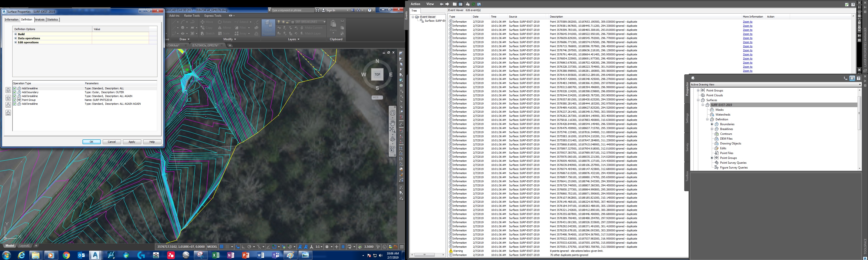Toggle the object snap icon on the status bar
This screenshot has height=260, width=868.
(x=274, y=246)
